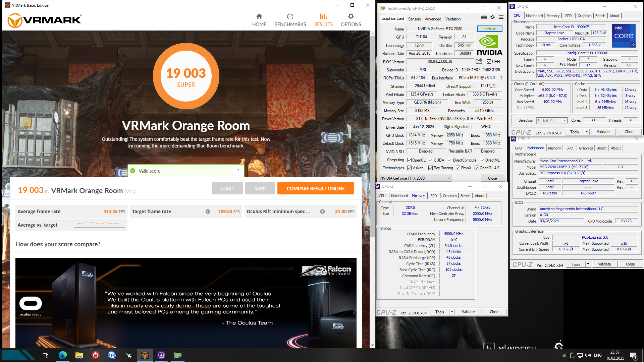
Task: Expand Tools arrow in CPU-Z Memory window
Action: pos(452,312)
